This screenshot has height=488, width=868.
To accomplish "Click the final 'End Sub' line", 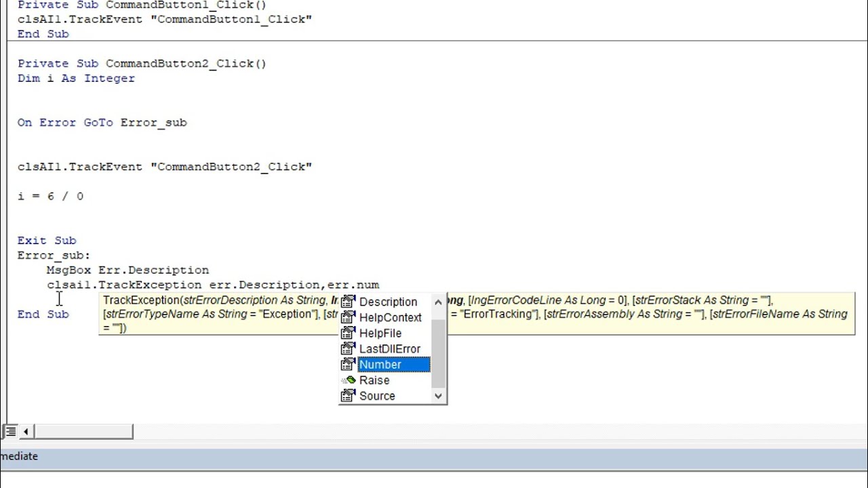I will click(43, 314).
